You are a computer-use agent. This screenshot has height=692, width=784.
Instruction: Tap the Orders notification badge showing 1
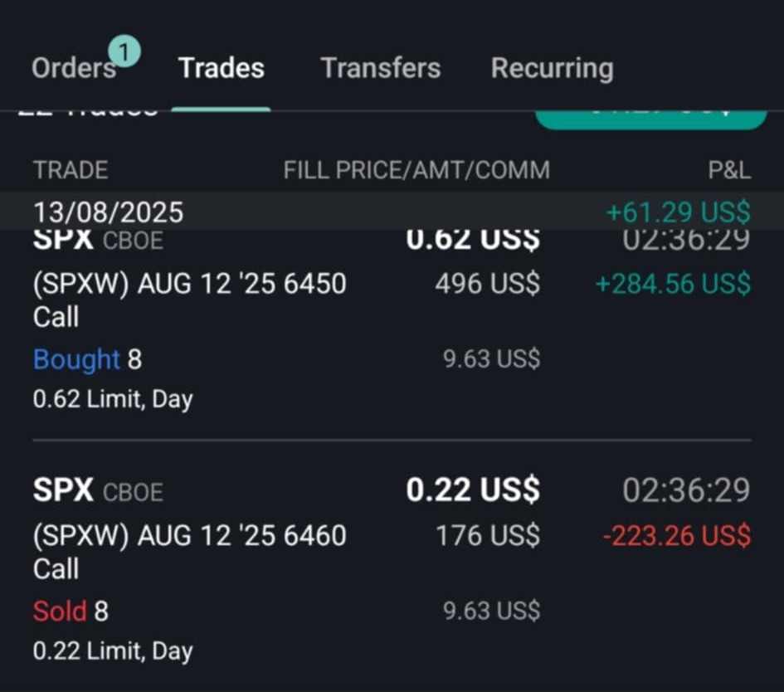pyautogui.click(x=124, y=51)
